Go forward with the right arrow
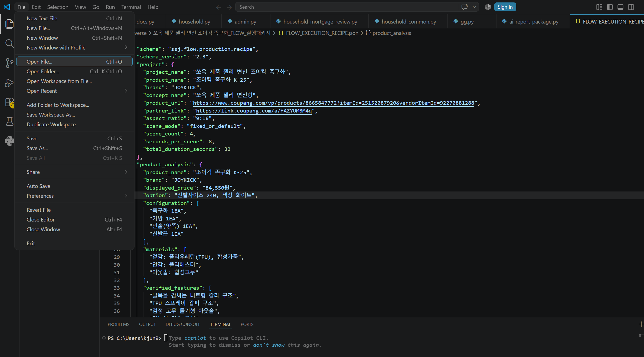 click(x=229, y=7)
